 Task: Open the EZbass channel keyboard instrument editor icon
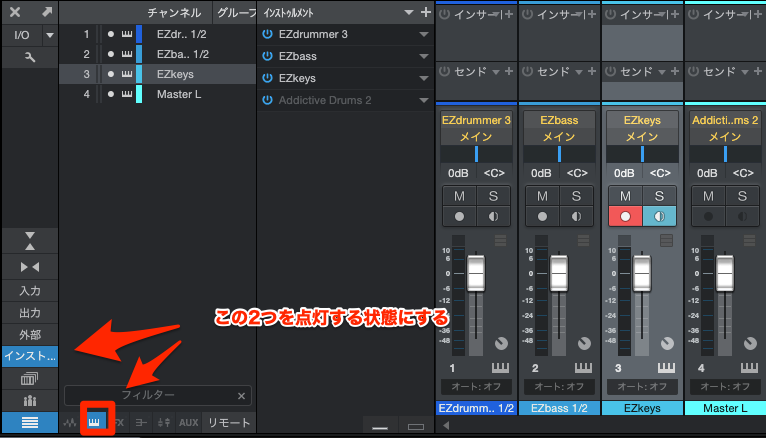coord(578,369)
